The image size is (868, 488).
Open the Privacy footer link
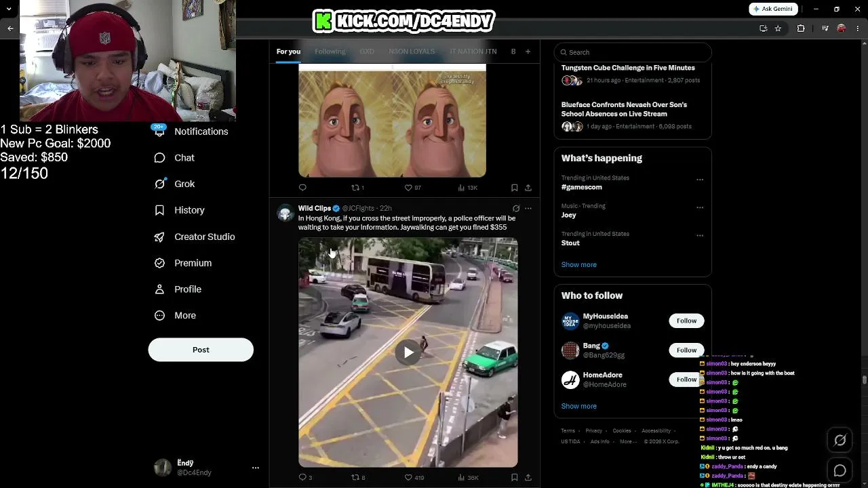click(594, 430)
